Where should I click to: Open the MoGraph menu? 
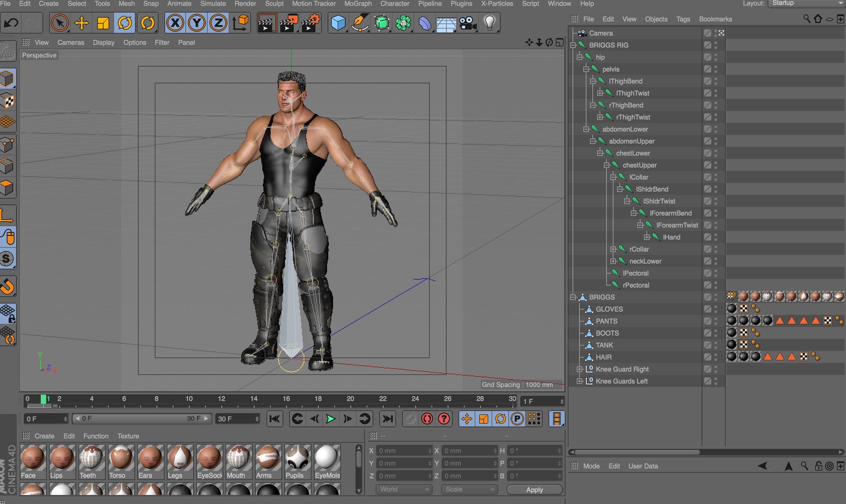(358, 4)
